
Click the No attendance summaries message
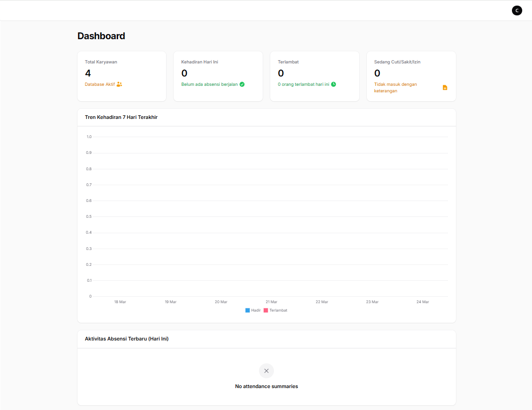pyautogui.click(x=266, y=386)
